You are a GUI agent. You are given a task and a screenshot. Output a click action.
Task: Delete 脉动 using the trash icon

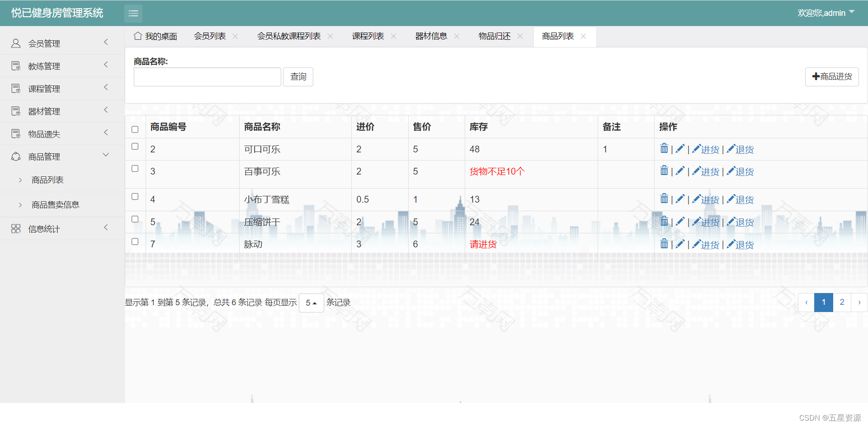pos(664,244)
